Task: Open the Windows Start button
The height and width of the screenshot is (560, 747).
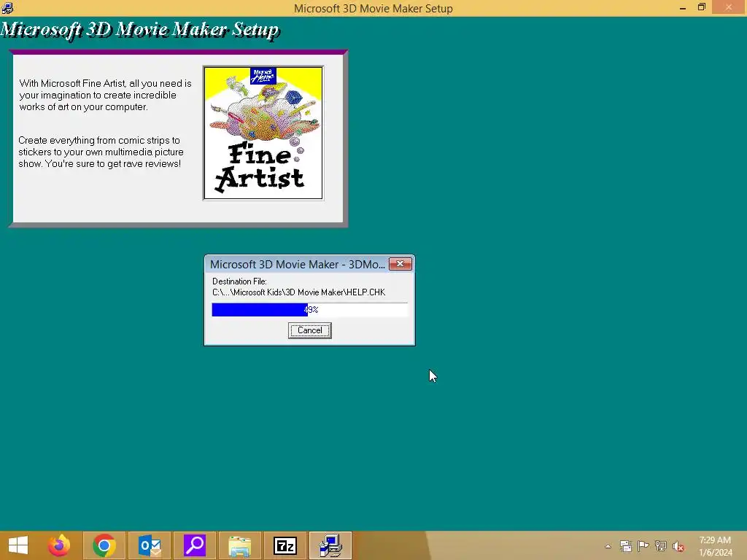Action: point(18,545)
